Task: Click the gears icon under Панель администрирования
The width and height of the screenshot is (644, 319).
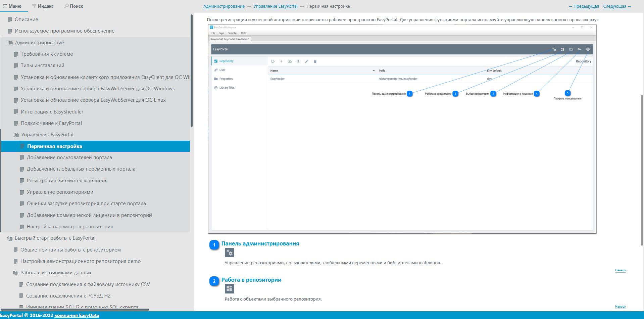Action: click(x=230, y=253)
